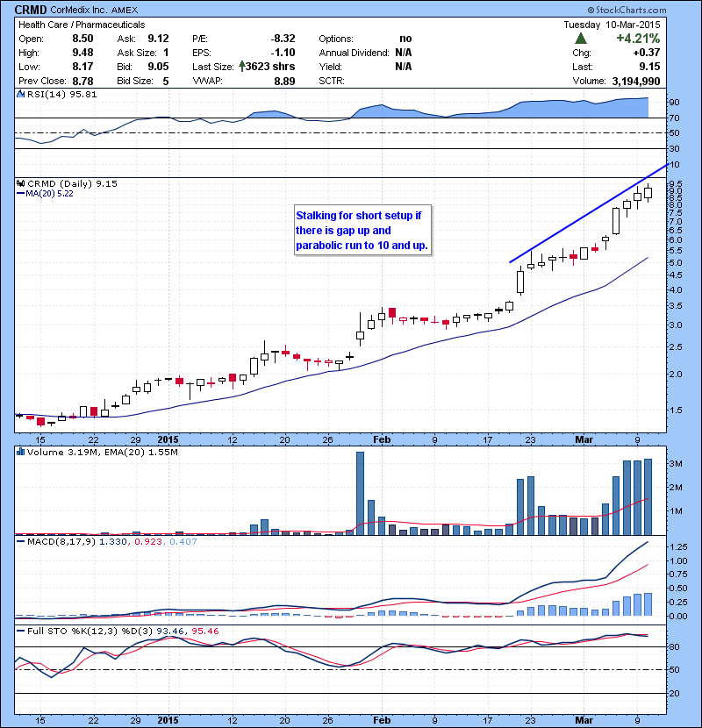The image size is (702, 728).
Task: Click the tallest volume bar near Feb
Action: tap(360, 494)
